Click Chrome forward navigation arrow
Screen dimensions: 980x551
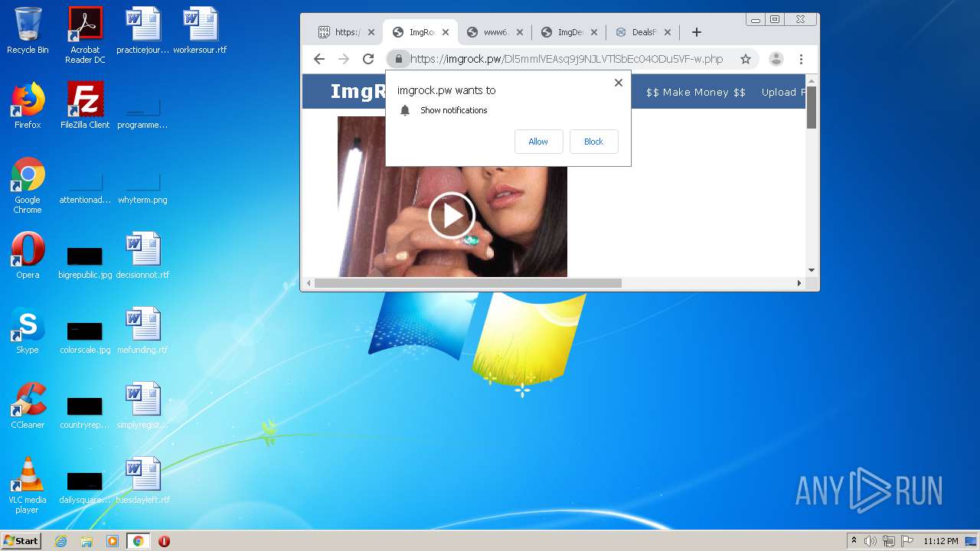coord(344,59)
